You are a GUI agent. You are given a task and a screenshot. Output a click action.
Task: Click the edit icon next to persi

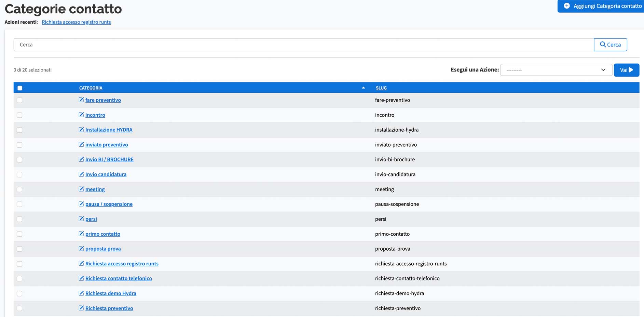click(81, 219)
